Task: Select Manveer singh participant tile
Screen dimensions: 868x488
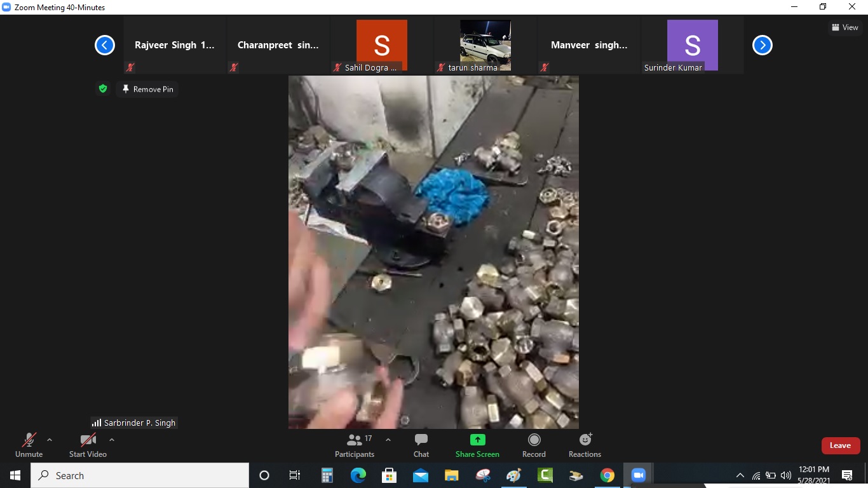Action: click(589, 45)
